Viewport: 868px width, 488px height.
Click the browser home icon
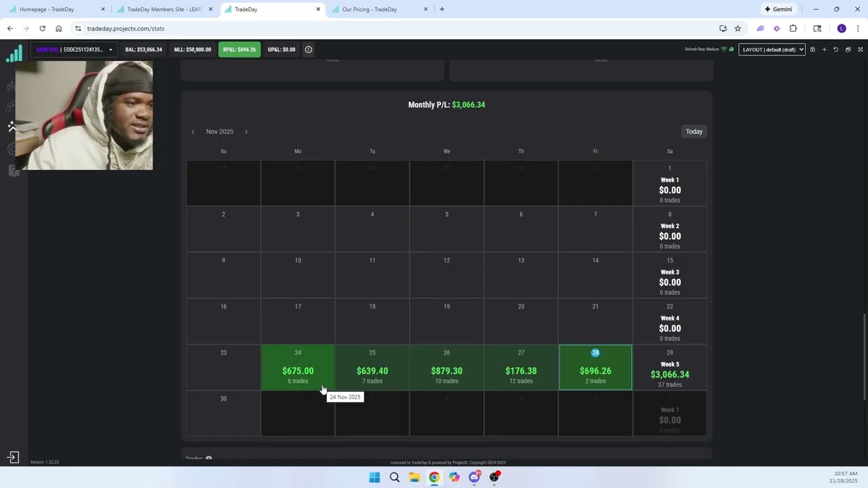58,28
